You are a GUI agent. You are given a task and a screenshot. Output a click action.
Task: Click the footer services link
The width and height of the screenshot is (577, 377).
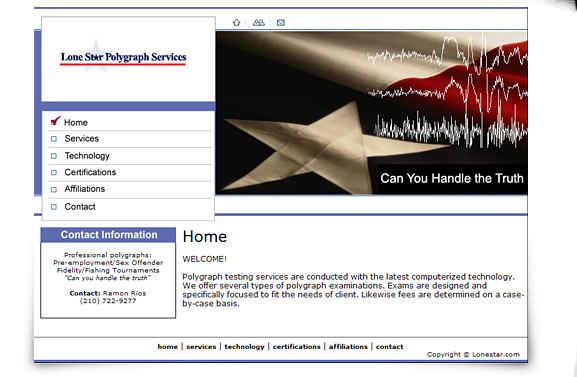tap(201, 346)
